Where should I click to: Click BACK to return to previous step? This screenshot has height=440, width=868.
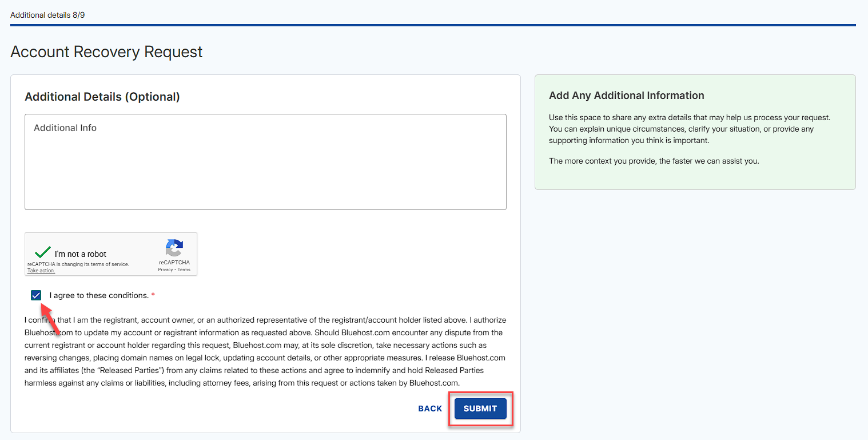429,409
